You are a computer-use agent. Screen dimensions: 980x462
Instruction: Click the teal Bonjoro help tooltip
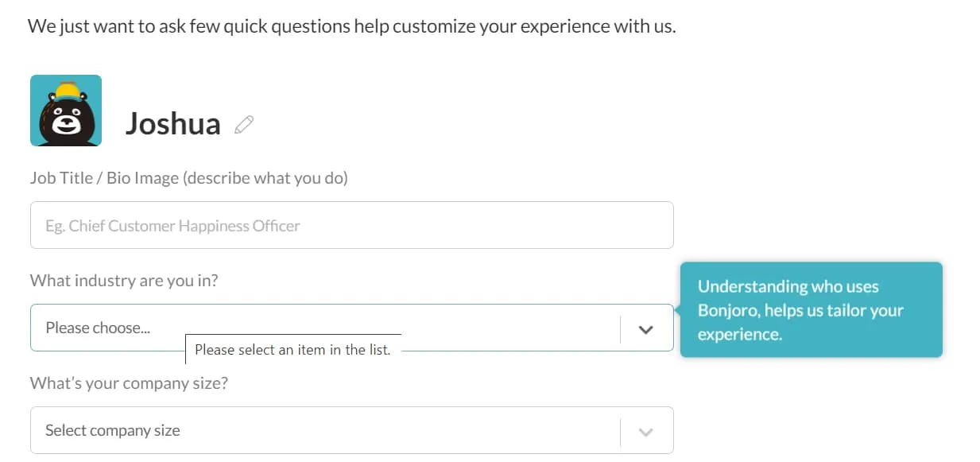812,310
